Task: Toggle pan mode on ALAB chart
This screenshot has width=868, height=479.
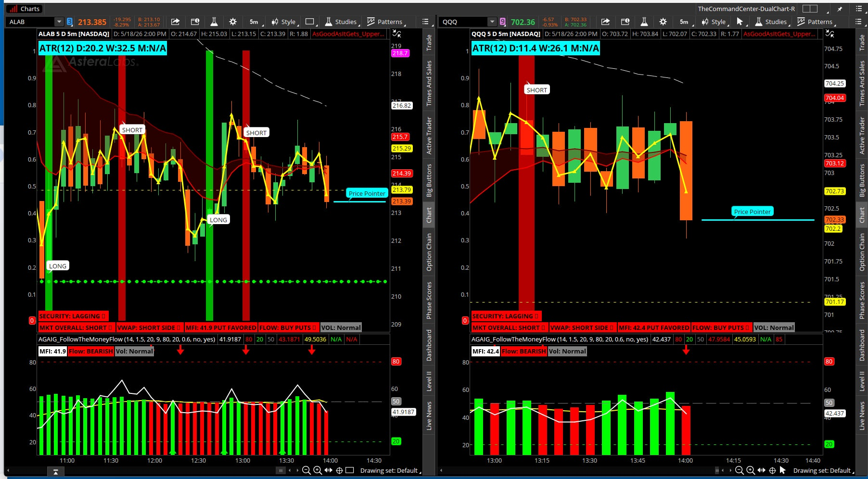Action: (329, 470)
